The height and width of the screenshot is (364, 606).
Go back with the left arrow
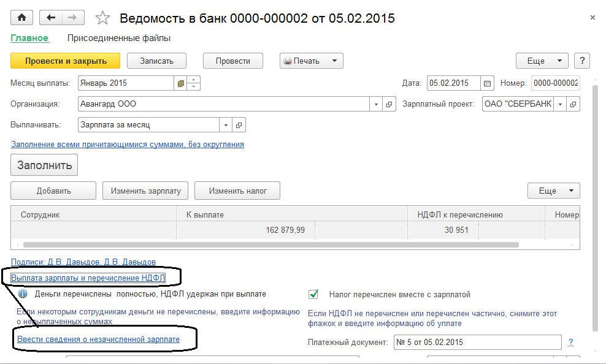click(x=50, y=18)
